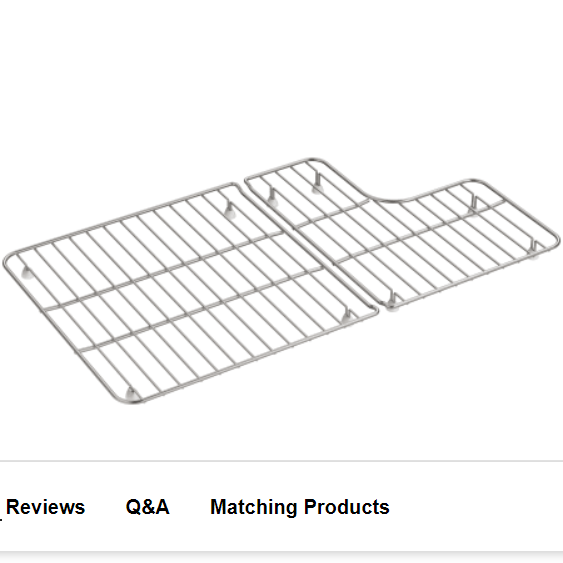Click the front-right rubber foot of left rack
Image resolution: width=563 pixels, height=563 pixels.
[346, 317]
